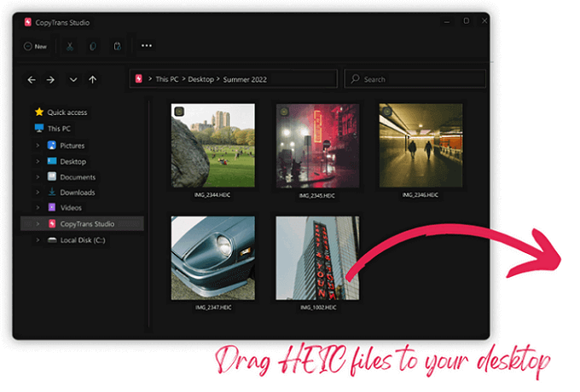Click the New button in the toolbar
The width and height of the screenshot is (580, 392).
pos(36,46)
